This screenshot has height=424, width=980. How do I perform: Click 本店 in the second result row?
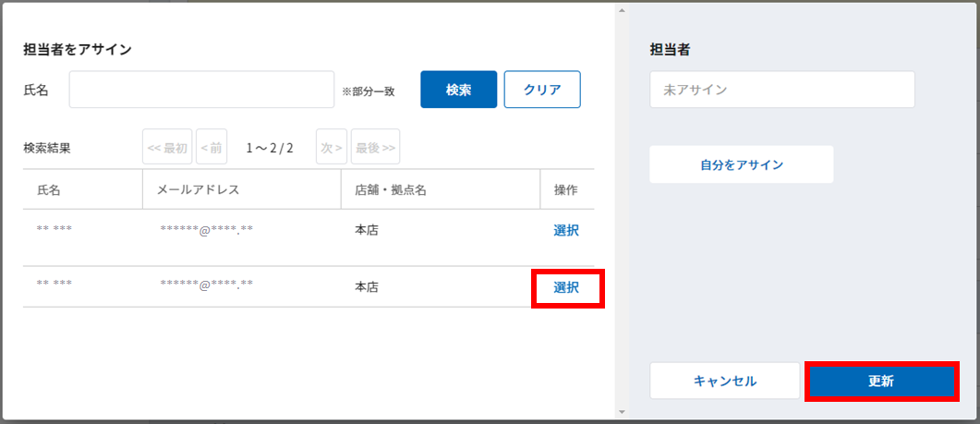pos(367,287)
